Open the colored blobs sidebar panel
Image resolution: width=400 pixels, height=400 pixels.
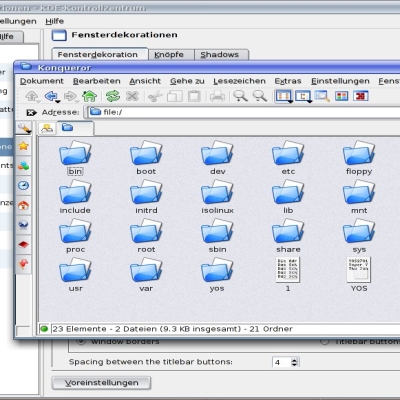(24, 166)
